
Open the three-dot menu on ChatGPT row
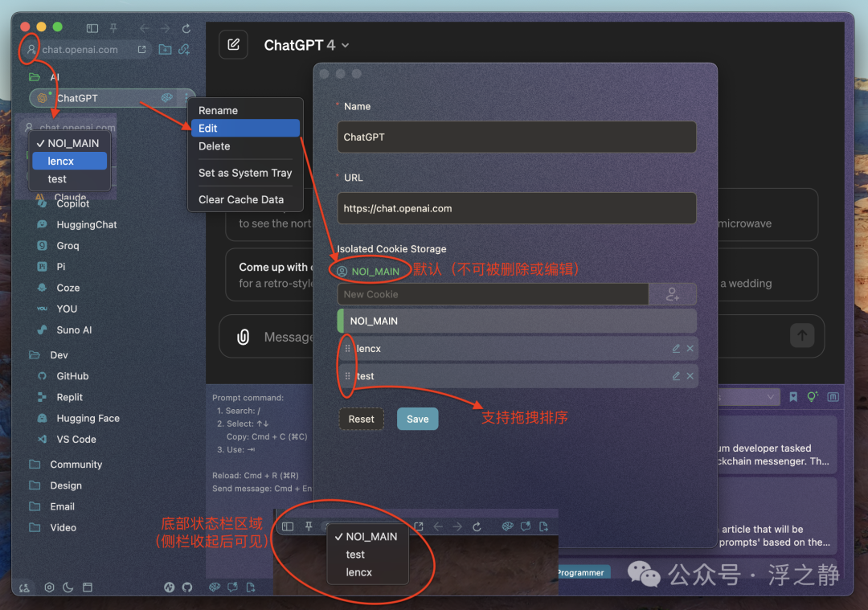point(186,98)
